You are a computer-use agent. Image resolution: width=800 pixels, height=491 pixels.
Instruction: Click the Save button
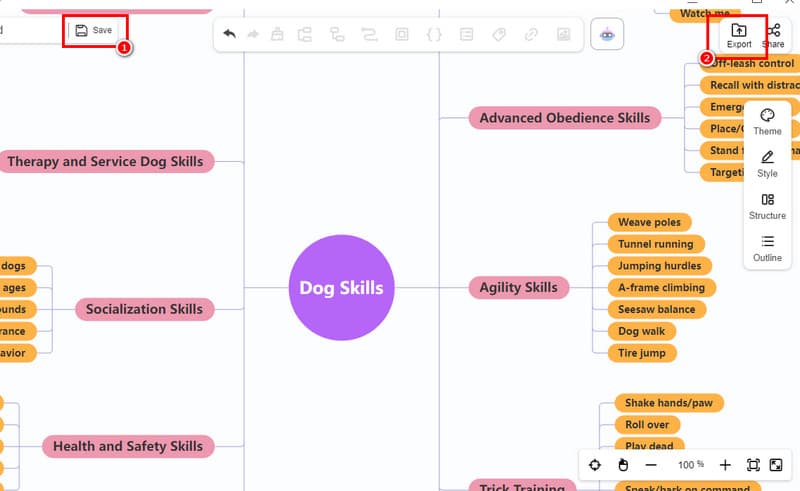(x=93, y=31)
